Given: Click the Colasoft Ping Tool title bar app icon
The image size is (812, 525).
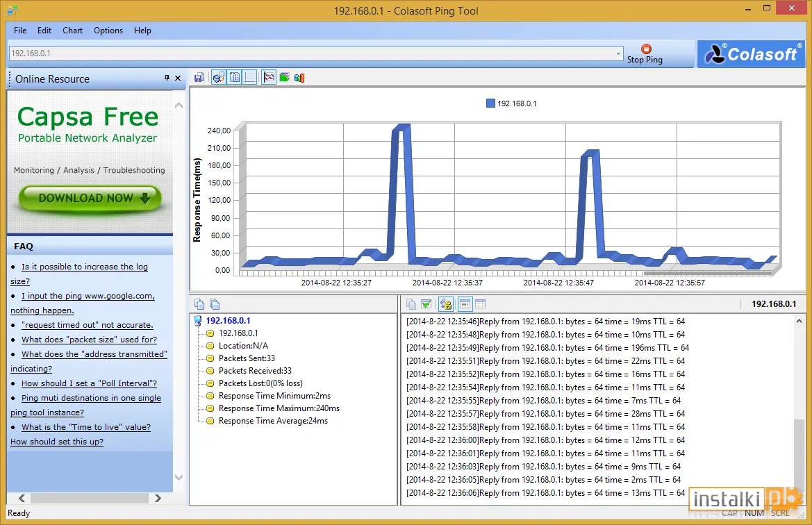Looking at the screenshot, I should coord(13,10).
